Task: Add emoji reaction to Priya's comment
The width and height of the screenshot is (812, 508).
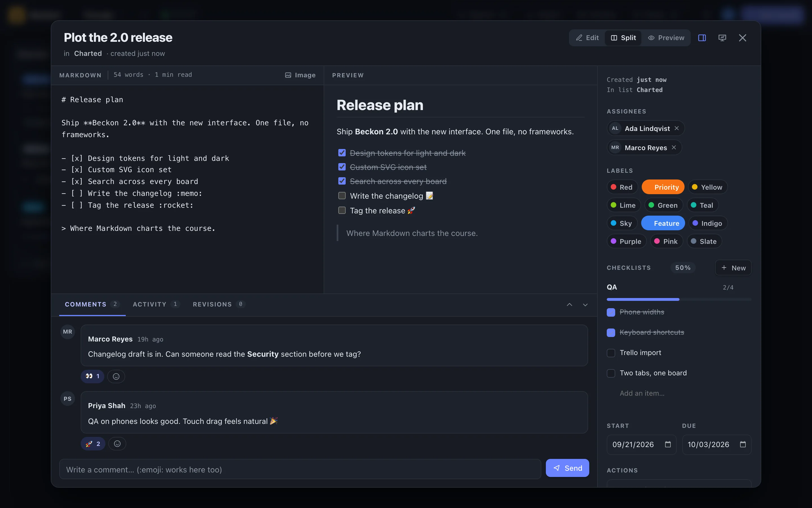Action: [x=117, y=443]
